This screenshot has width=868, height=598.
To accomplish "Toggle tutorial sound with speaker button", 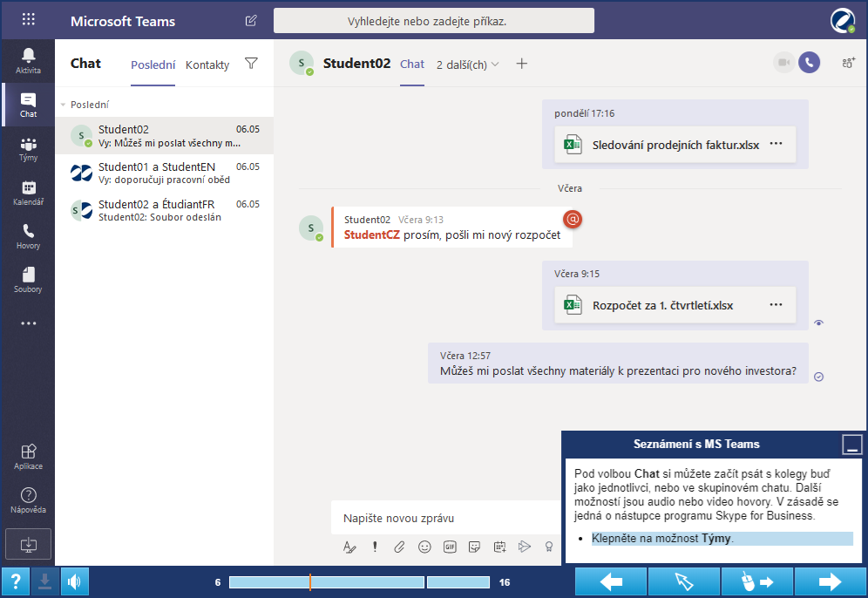I will pos(75,581).
